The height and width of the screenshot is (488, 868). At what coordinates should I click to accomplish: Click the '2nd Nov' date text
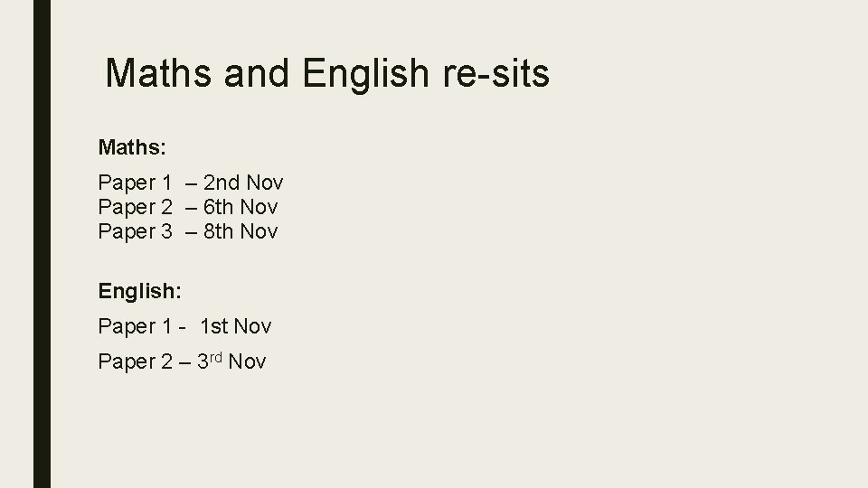point(243,183)
